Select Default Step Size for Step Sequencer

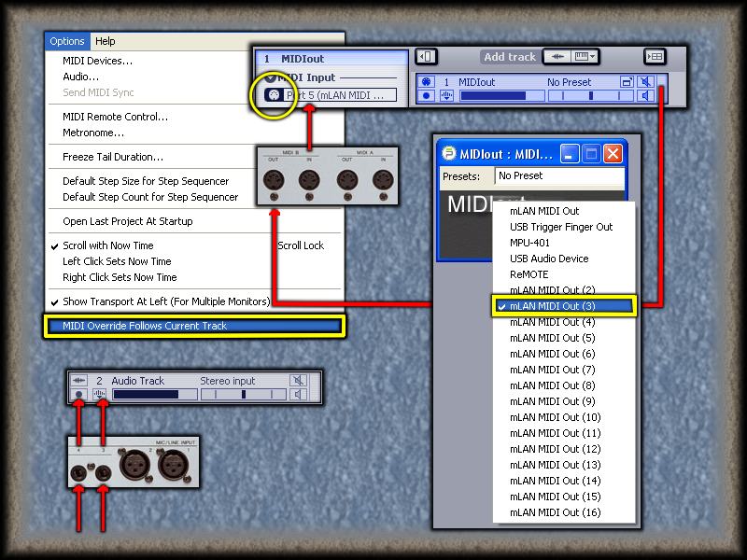pos(146,181)
